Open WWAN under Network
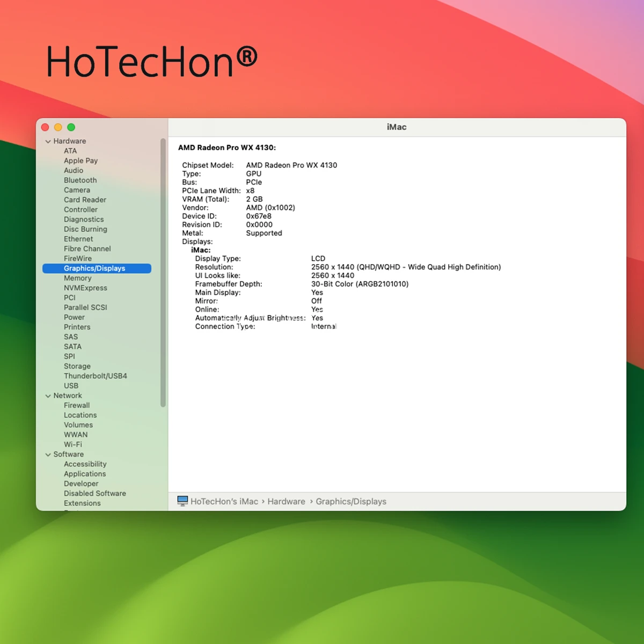This screenshot has width=644, height=644. click(x=76, y=435)
